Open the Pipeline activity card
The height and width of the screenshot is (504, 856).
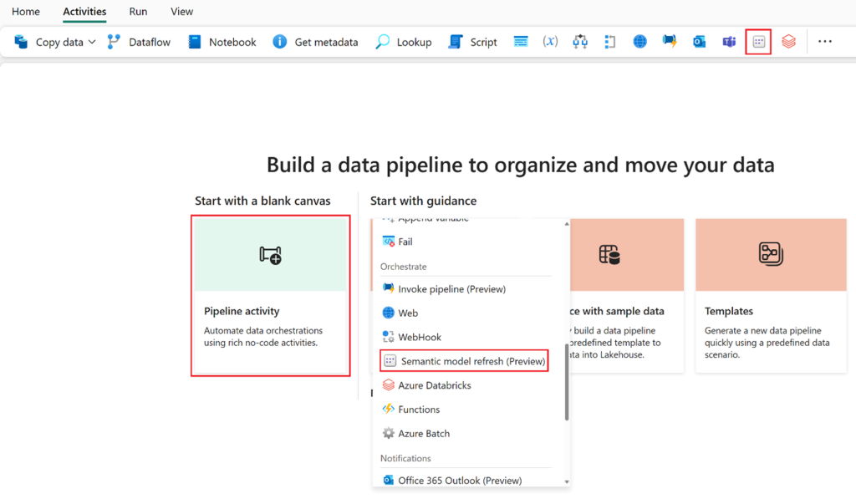click(x=271, y=295)
